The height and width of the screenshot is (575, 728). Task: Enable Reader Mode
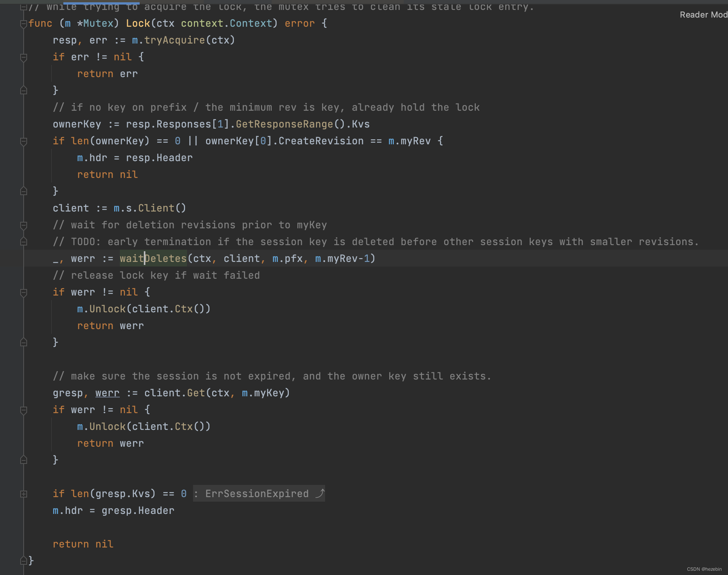(x=704, y=15)
